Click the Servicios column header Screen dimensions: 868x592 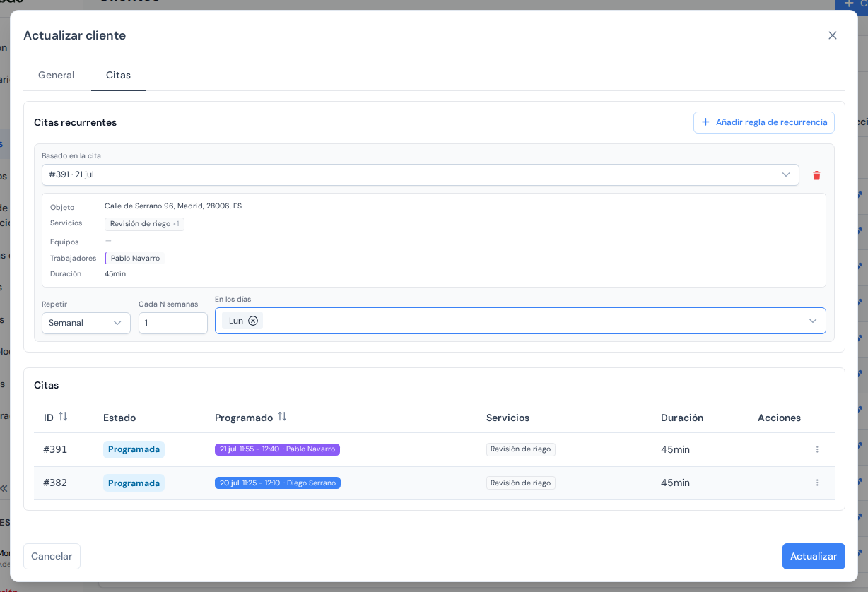[508, 418]
